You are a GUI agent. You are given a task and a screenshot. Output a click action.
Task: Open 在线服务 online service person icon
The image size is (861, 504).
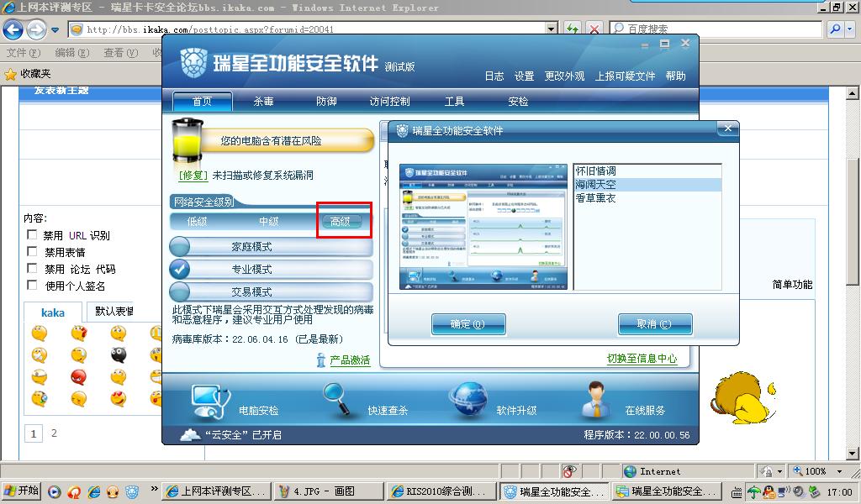pos(594,399)
